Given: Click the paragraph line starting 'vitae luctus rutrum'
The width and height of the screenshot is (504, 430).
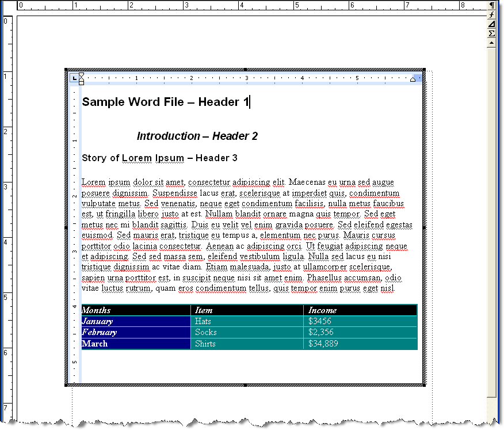Looking at the screenshot, I should click(x=238, y=288).
